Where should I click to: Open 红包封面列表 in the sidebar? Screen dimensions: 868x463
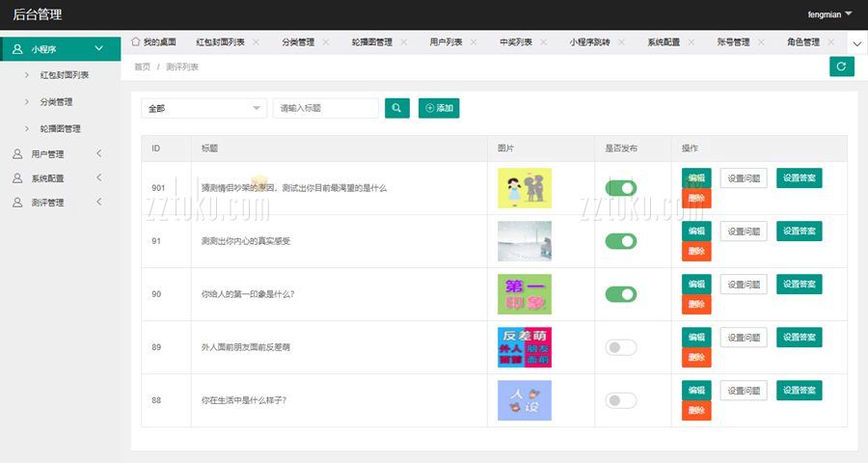tap(65, 75)
